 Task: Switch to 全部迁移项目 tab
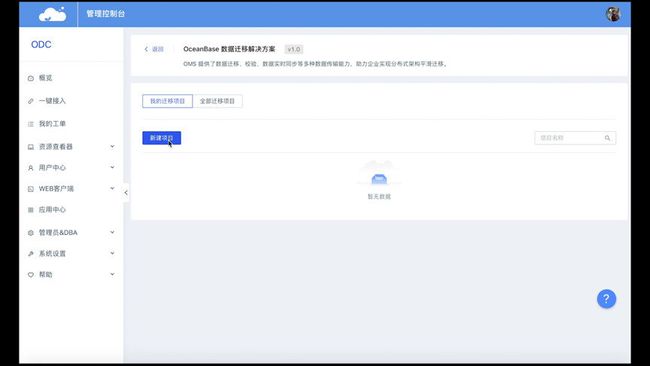tap(218, 101)
